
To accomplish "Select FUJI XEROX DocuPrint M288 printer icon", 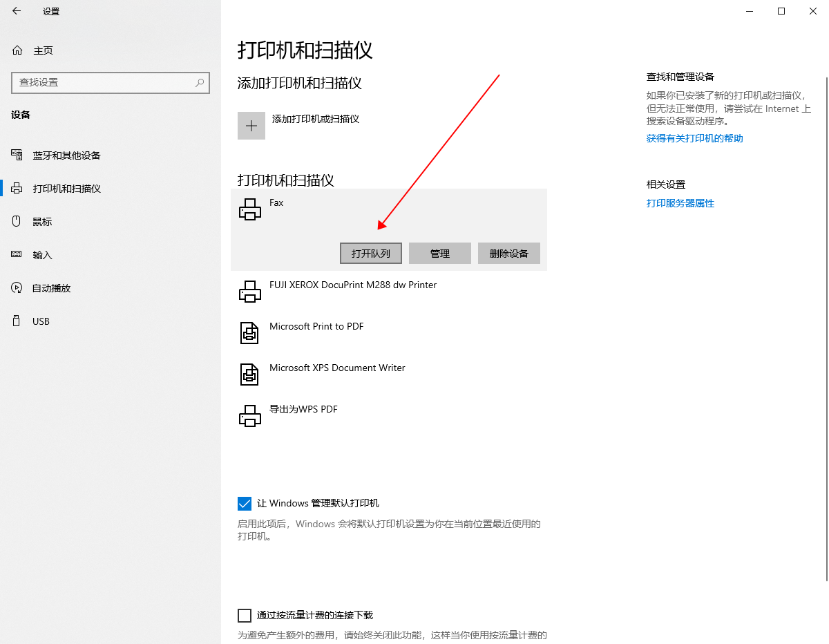I will [x=250, y=291].
